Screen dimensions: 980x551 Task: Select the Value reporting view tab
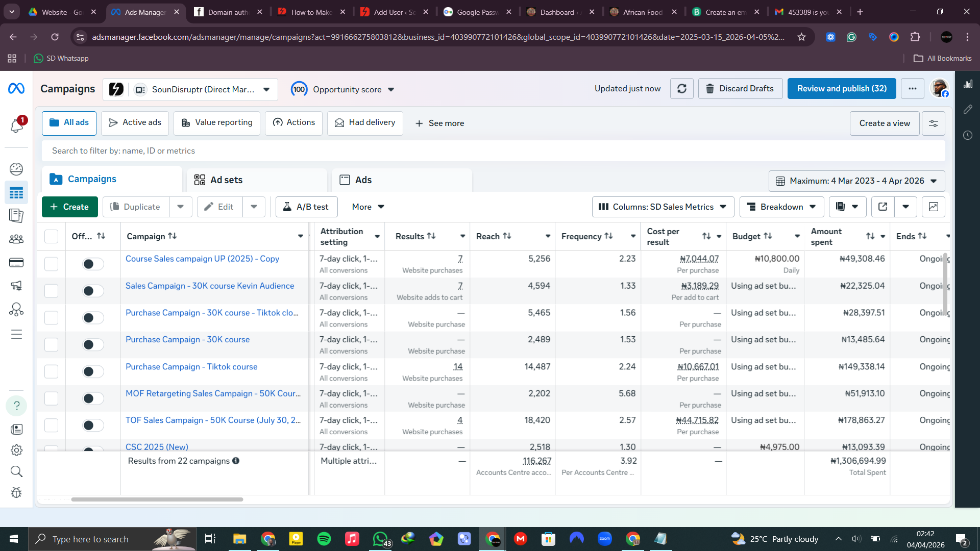pyautogui.click(x=217, y=123)
